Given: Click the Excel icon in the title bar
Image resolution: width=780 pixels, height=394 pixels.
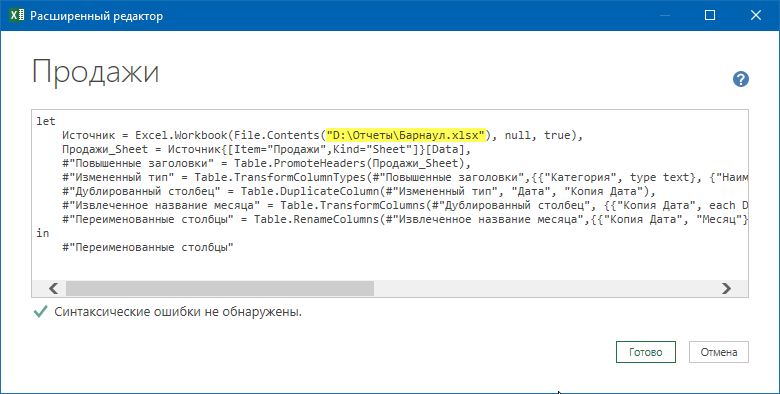Looking at the screenshot, I should 17,15.
